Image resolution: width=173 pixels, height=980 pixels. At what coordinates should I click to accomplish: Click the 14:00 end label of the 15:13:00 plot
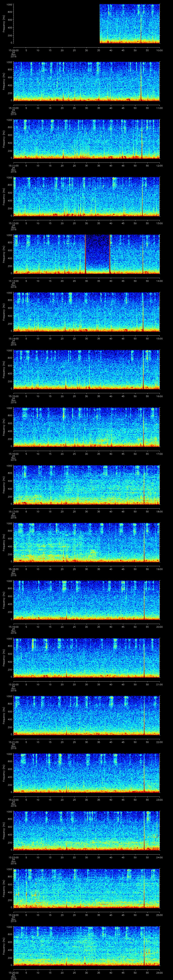click(x=160, y=281)
